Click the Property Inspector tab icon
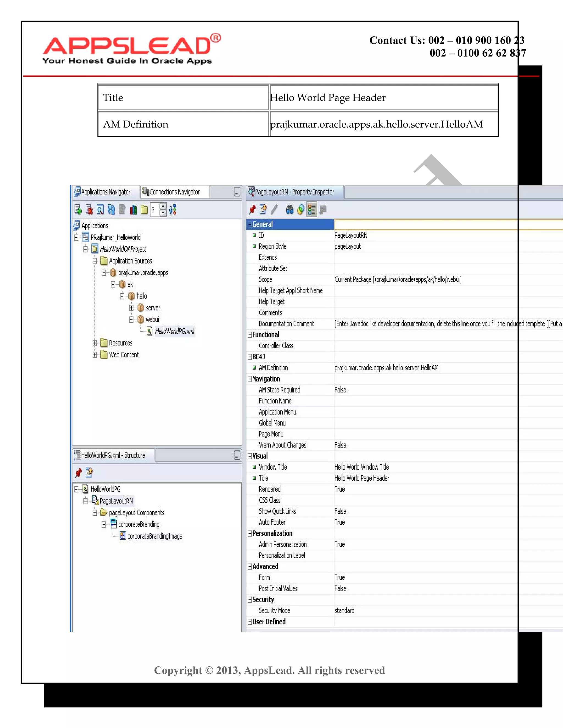Viewport: 563px width, 728px height. [251, 191]
